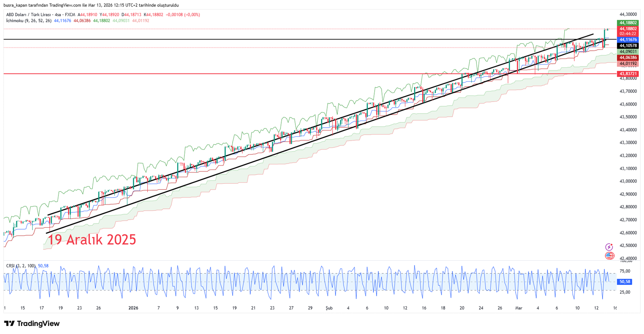Click the İchimoku (9, 26, 52, 26) legend

[x=29, y=21]
